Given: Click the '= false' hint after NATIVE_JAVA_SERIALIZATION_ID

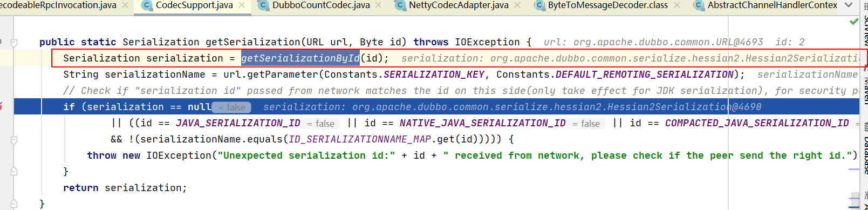Looking at the screenshot, I should click(586, 124).
